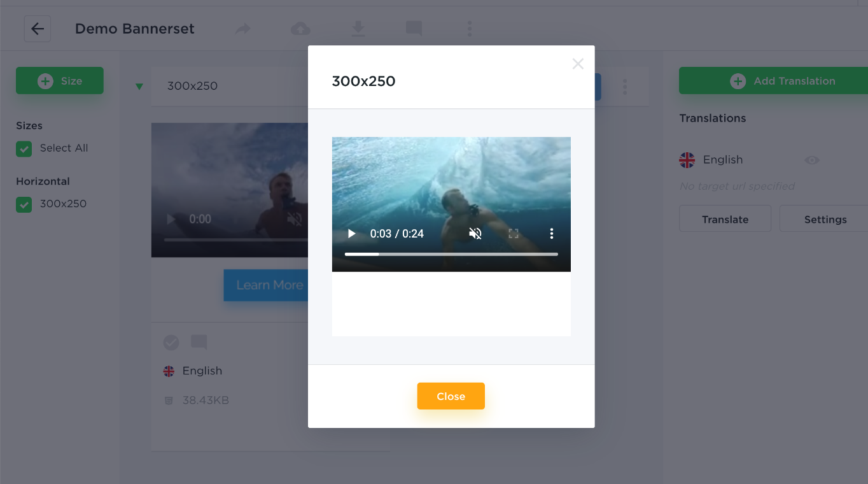Image resolution: width=868 pixels, height=484 pixels.
Task: Click the 38.43KB file size text
Action: click(206, 401)
